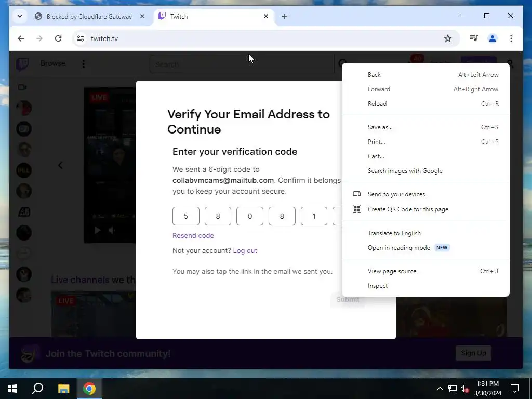
Task: Select Send to your devices
Action: pos(425,194)
